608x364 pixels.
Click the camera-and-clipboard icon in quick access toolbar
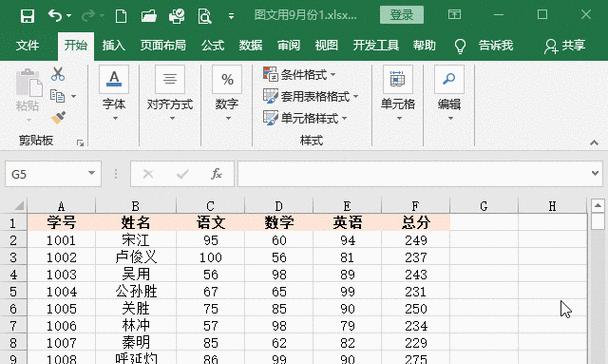[x=176, y=16]
